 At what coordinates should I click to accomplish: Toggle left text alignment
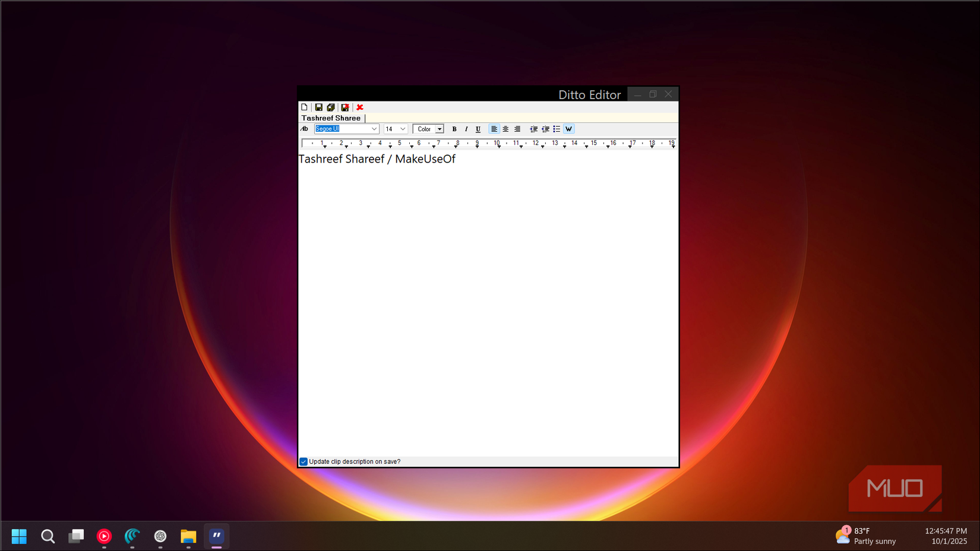pos(494,129)
